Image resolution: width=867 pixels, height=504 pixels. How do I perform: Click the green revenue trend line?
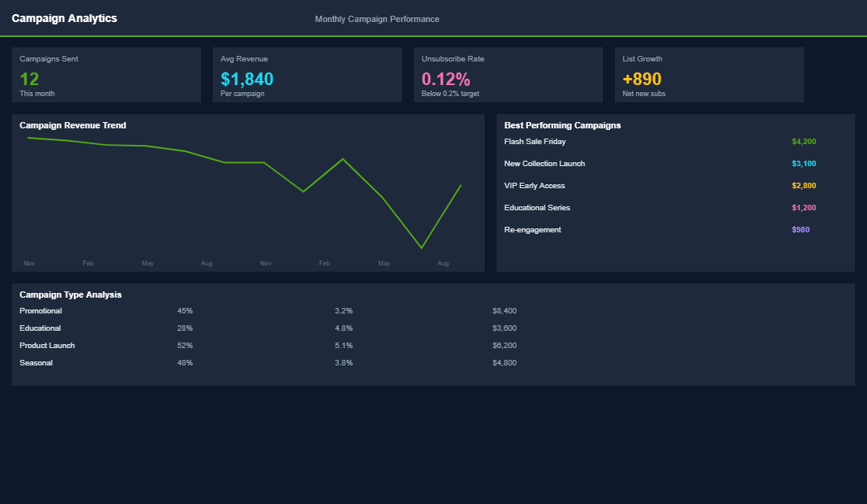pos(236,161)
